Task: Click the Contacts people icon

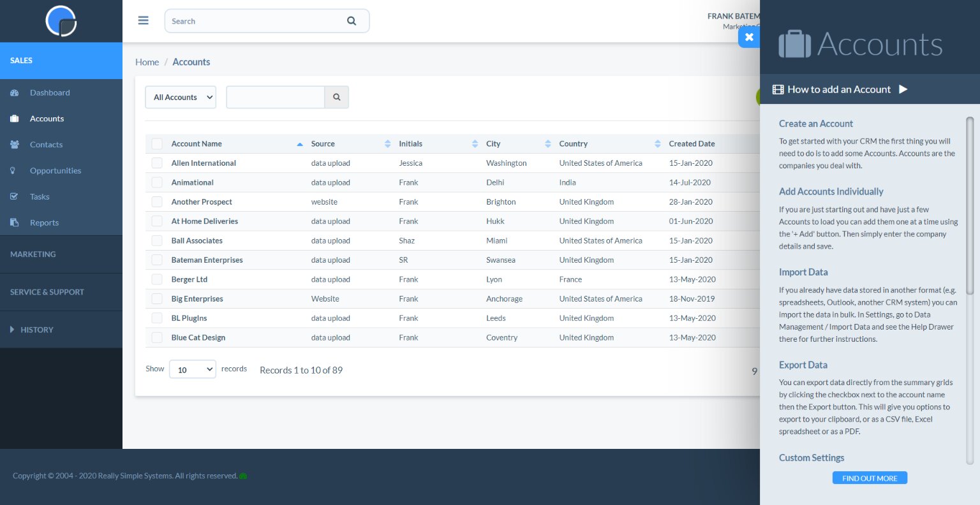Action: click(15, 145)
